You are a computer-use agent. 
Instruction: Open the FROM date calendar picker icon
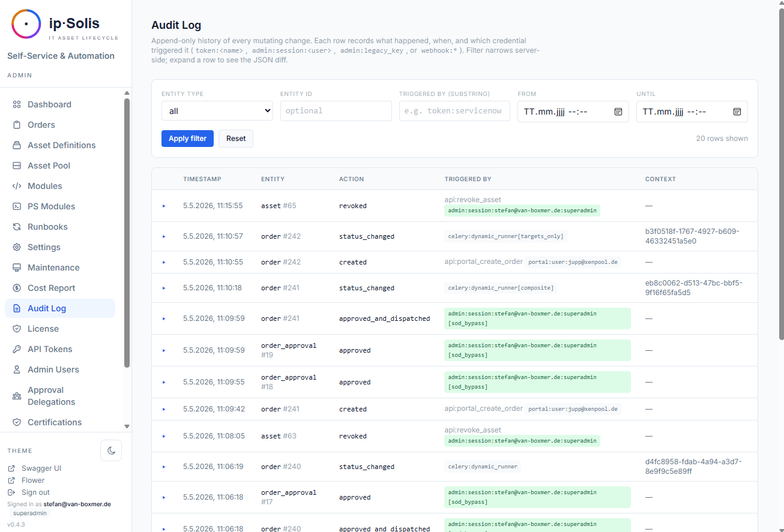618,112
